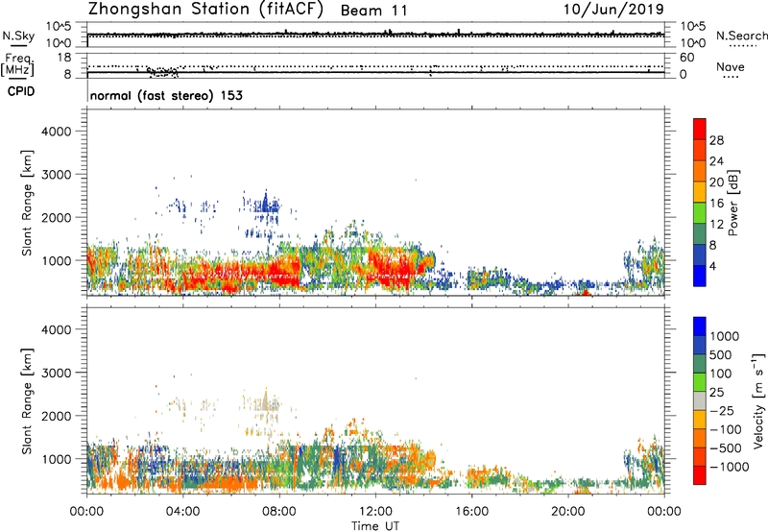Click Nave axis value "60"
Screen dimensions: 768x532
pos(686,58)
